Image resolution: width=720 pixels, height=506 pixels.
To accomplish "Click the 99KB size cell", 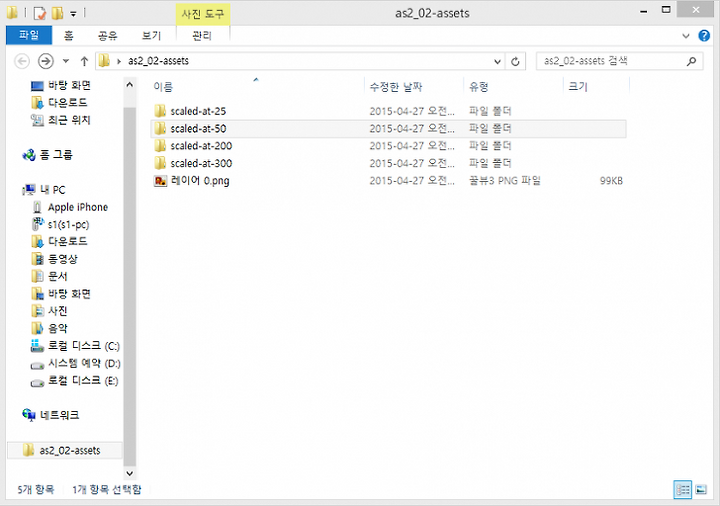I will (x=611, y=181).
